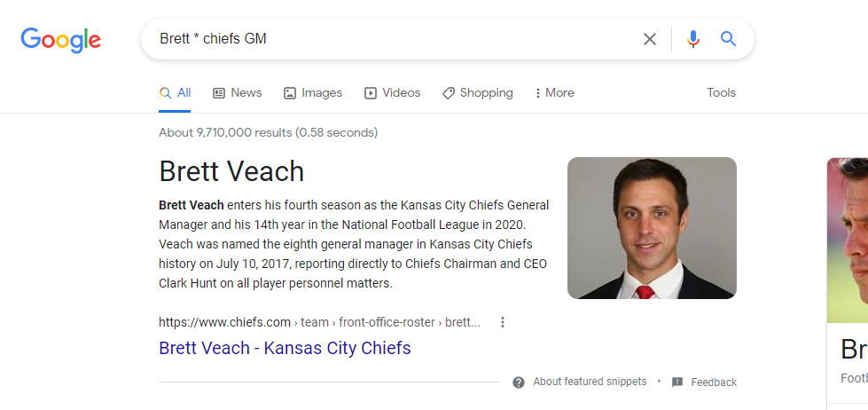Open Brett Veach - Kansas City Chiefs link

click(285, 348)
